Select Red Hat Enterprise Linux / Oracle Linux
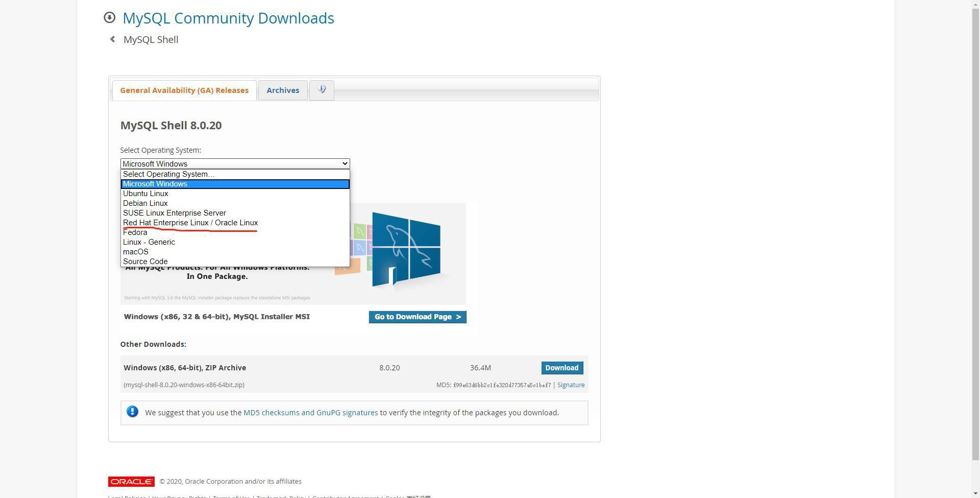The image size is (980, 498). 235,223
